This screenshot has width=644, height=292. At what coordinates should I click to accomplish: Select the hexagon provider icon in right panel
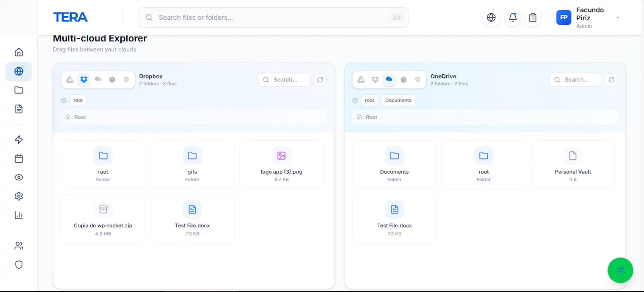tap(404, 80)
